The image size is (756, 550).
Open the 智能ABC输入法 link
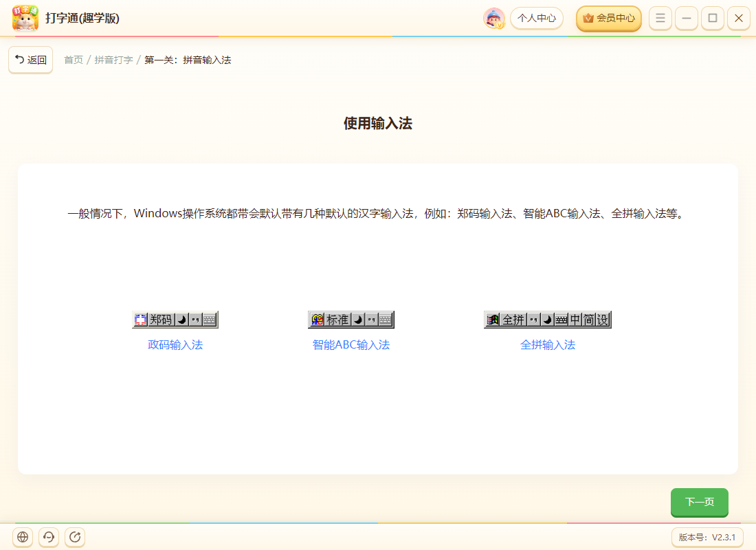(x=351, y=345)
